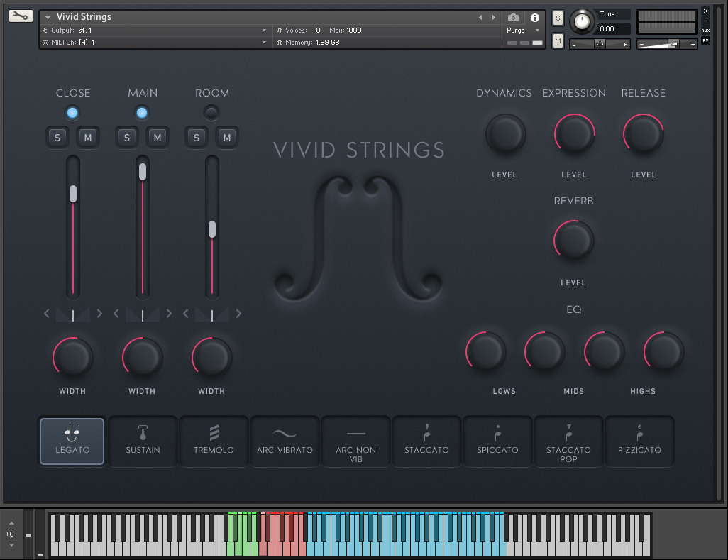728x560 pixels.
Task: Solo the CLOSE mic channel
Action: (x=57, y=137)
